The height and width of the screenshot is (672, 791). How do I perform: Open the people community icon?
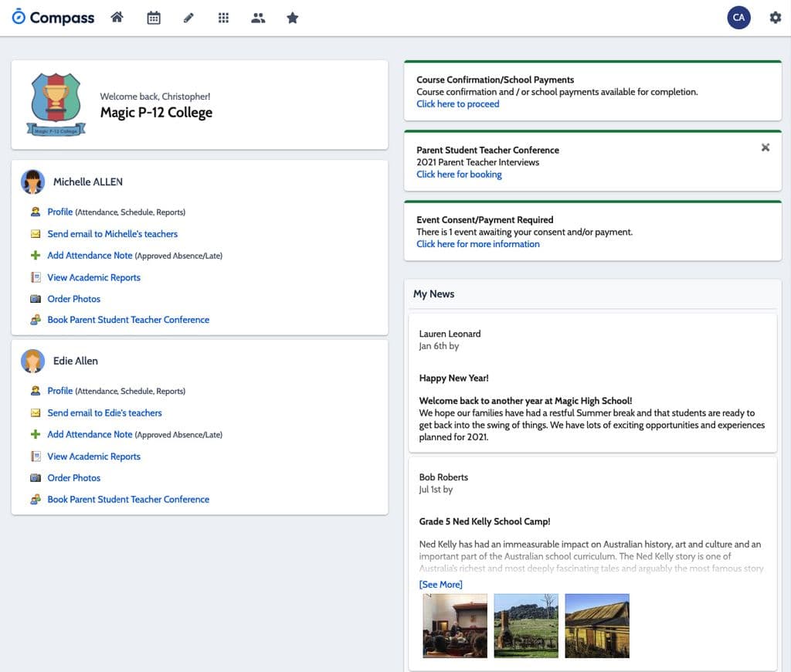258,19
